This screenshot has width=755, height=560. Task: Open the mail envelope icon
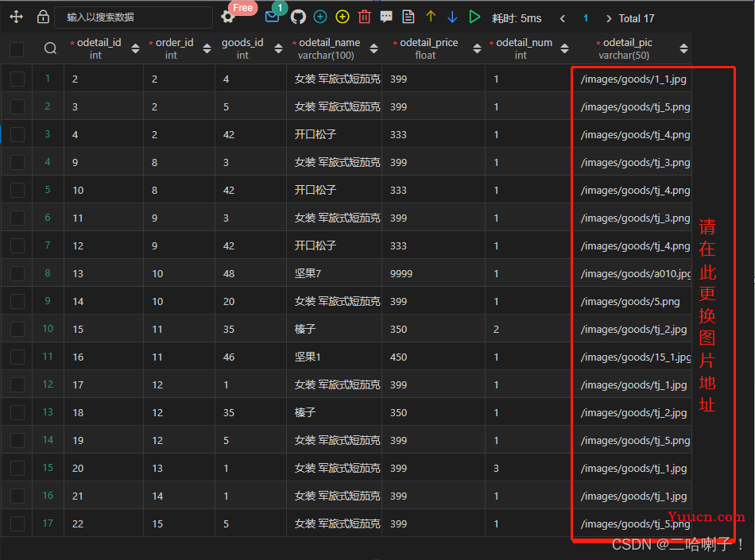coord(272,17)
